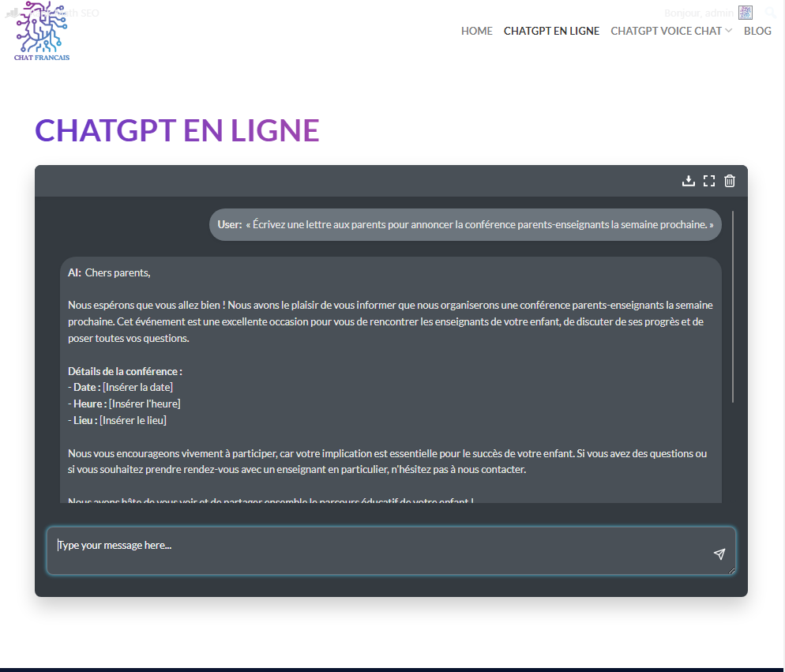Open the CHATGPT VOICE CHAT menu

pos(666,31)
